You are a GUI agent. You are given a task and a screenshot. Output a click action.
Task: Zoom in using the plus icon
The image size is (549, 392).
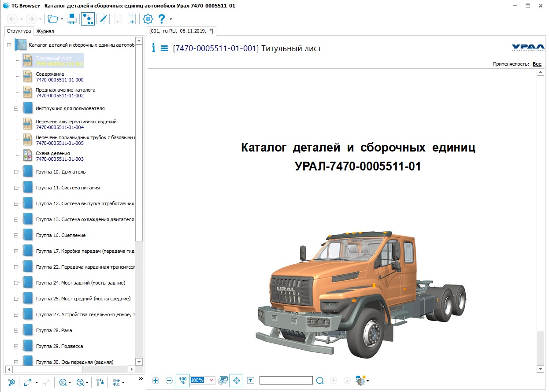(x=156, y=380)
